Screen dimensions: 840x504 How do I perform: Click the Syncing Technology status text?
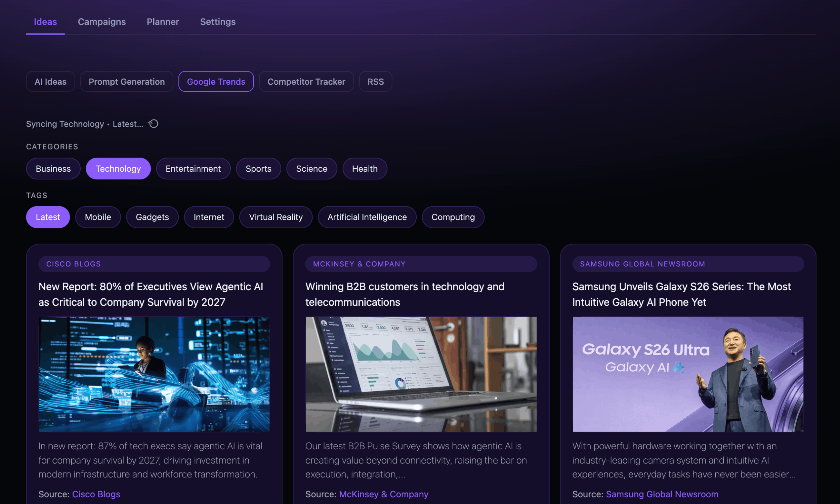pos(85,124)
